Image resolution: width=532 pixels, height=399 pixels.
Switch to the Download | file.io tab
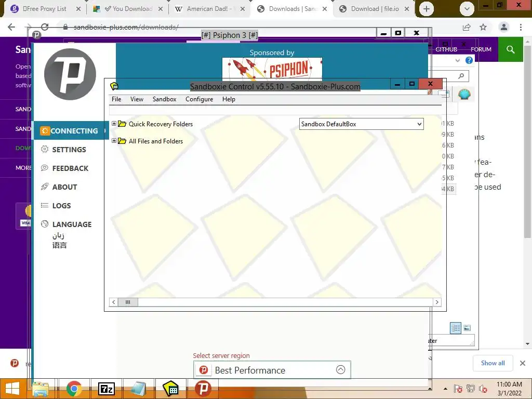pos(375,9)
